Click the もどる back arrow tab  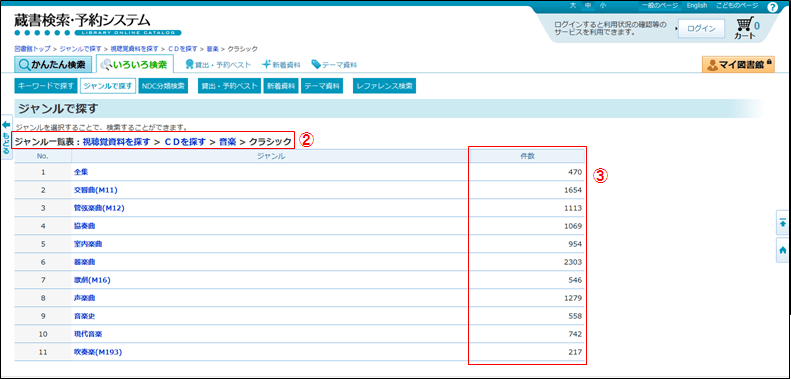[x=6, y=137]
